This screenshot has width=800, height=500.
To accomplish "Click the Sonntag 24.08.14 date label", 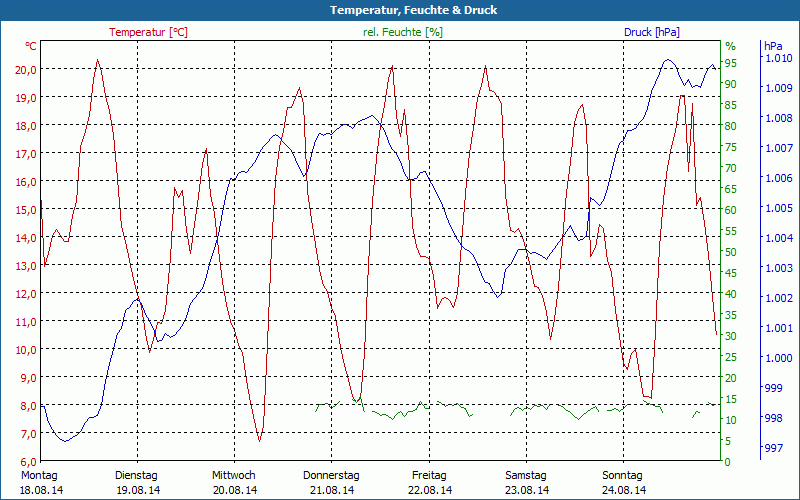I will point(623,482).
